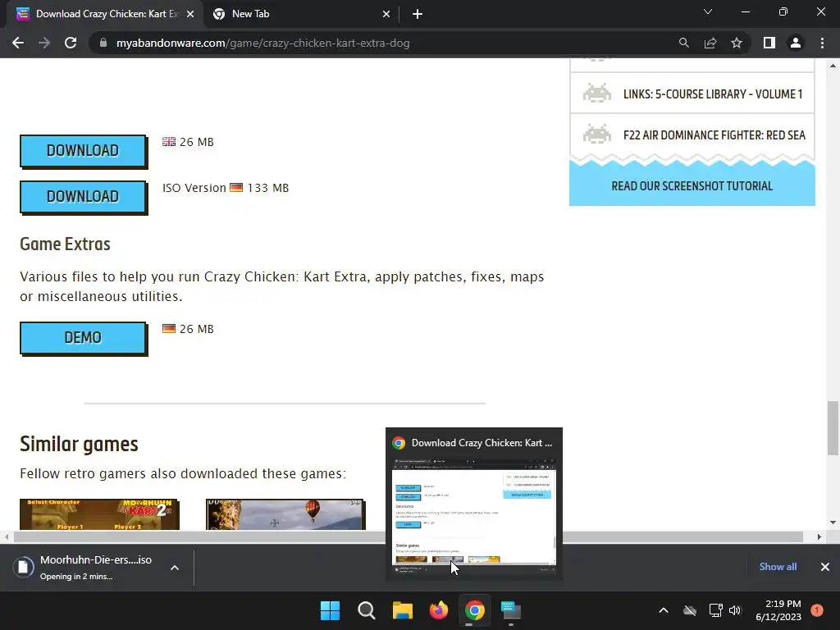Open the Chrome profile menu
Viewport: 840px width, 630px height.
(x=796, y=43)
